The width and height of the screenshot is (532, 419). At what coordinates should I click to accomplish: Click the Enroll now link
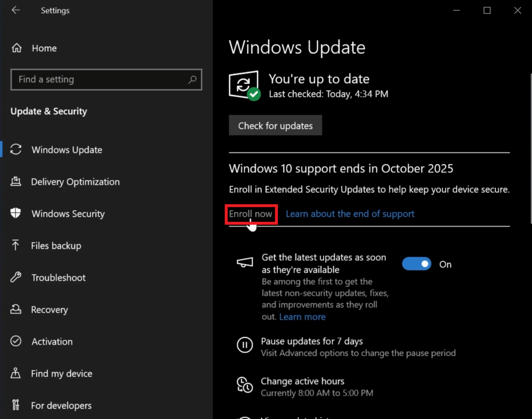pos(251,214)
